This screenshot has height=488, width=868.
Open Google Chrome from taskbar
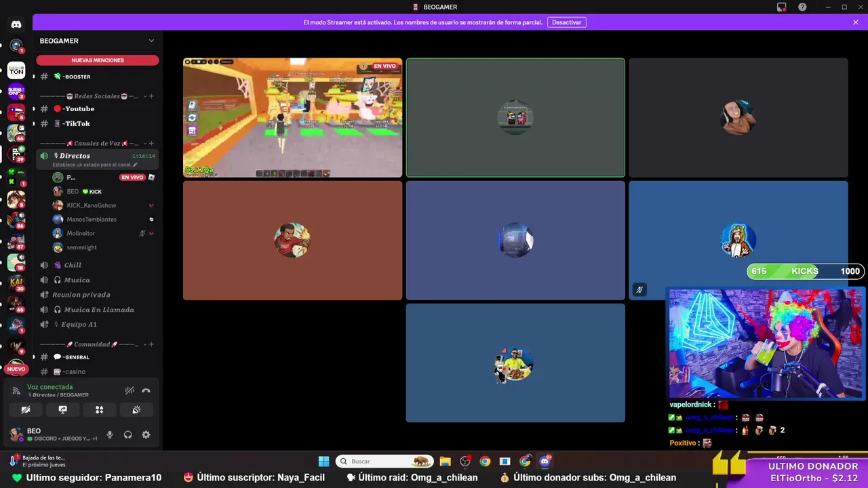pyautogui.click(x=485, y=461)
